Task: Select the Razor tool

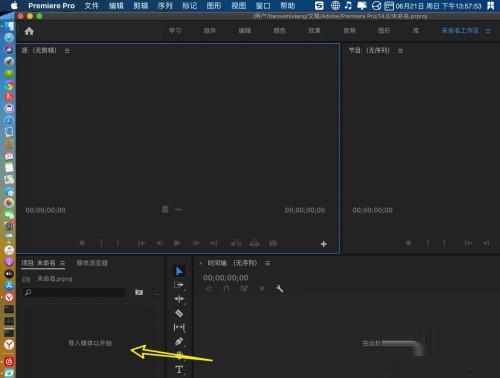Action: [179, 313]
